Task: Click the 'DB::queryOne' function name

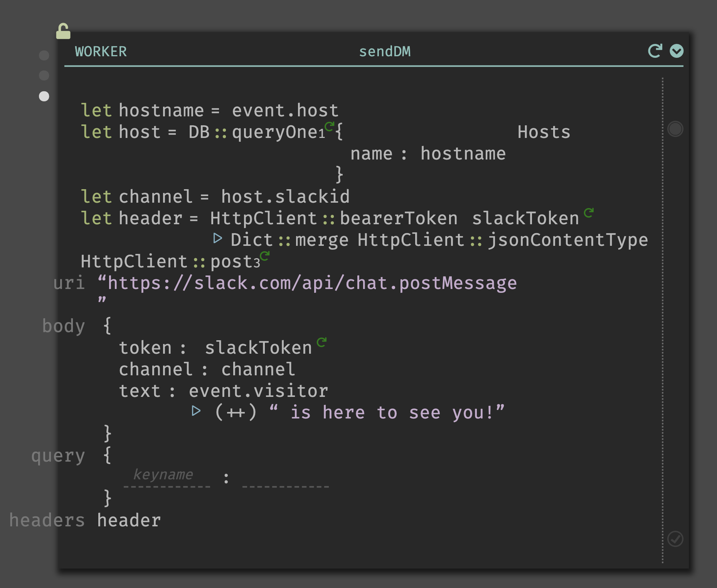Action: coord(257,132)
